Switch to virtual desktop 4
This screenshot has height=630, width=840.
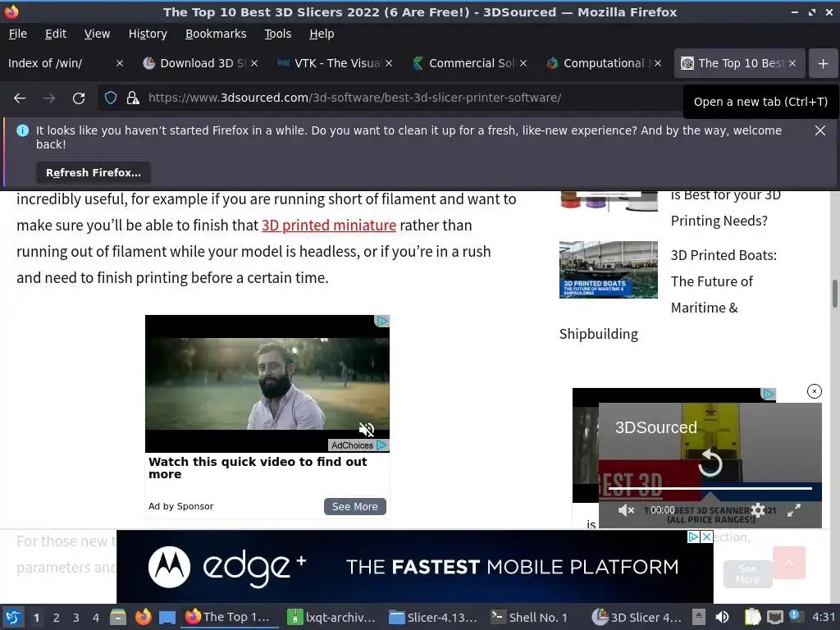96,618
